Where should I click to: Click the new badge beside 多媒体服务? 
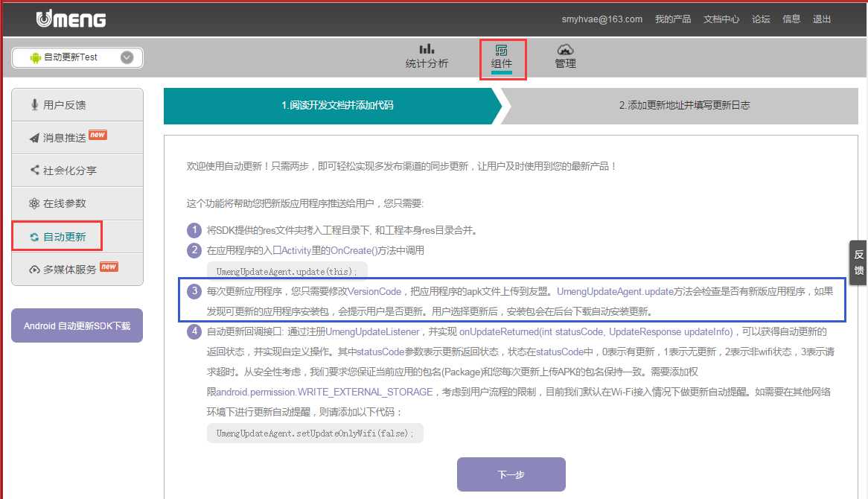(x=109, y=267)
